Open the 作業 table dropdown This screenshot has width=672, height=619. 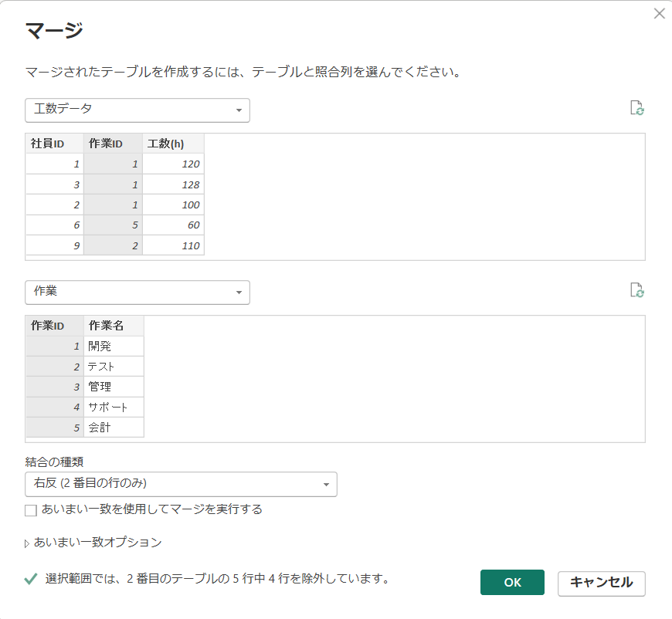tap(137, 292)
